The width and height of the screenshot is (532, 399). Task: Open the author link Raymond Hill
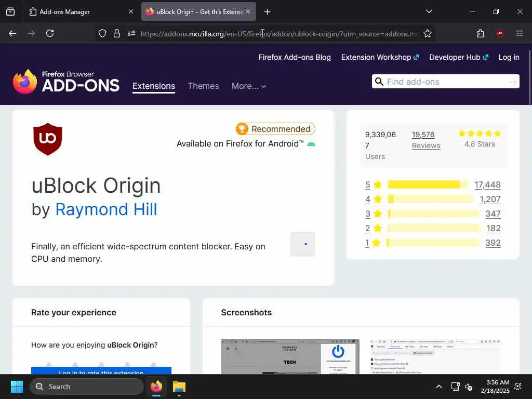(x=106, y=209)
